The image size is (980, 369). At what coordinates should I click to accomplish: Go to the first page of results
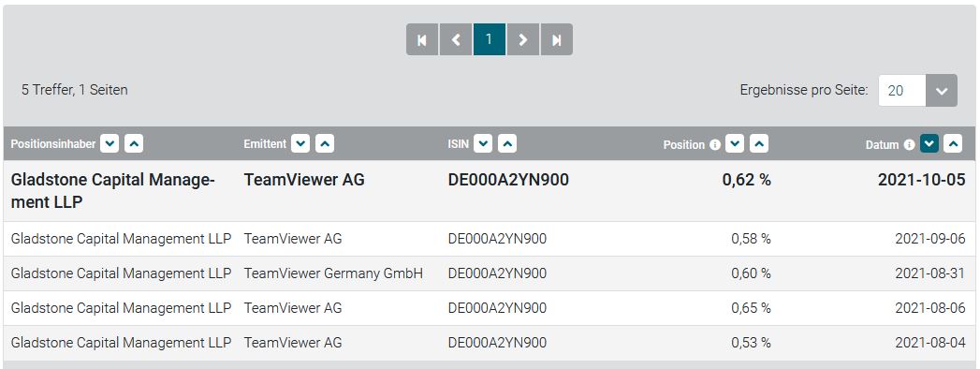422,39
